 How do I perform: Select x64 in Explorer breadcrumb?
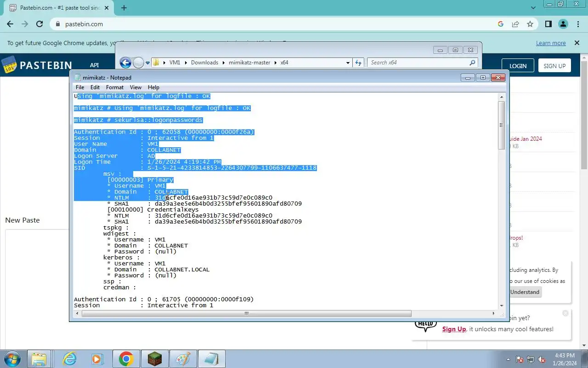click(284, 63)
